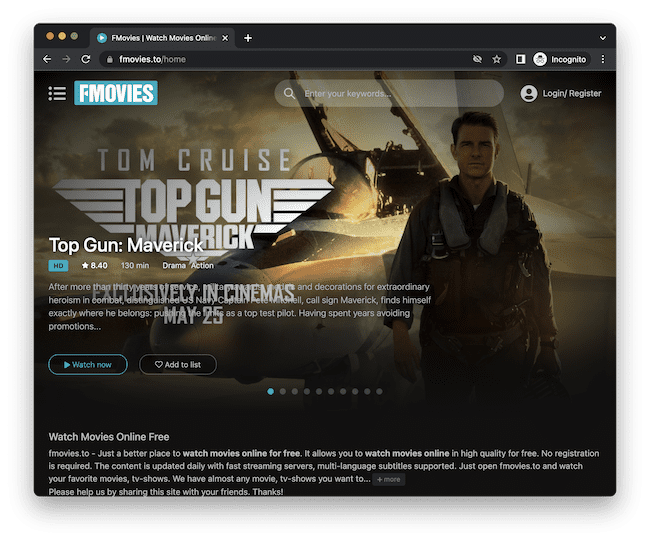Open the hamburger menu beside FMOVIES logo
The height and width of the screenshot is (541, 650).
point(57,93)
